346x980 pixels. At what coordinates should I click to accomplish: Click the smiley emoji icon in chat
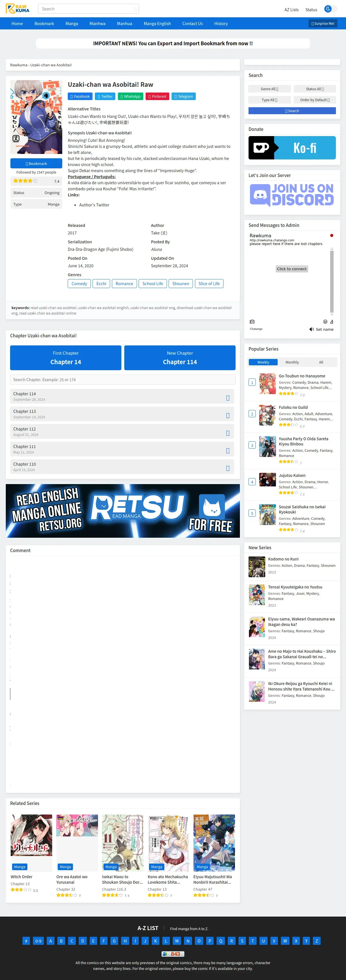pyautogui.click(x=325, y=322)
